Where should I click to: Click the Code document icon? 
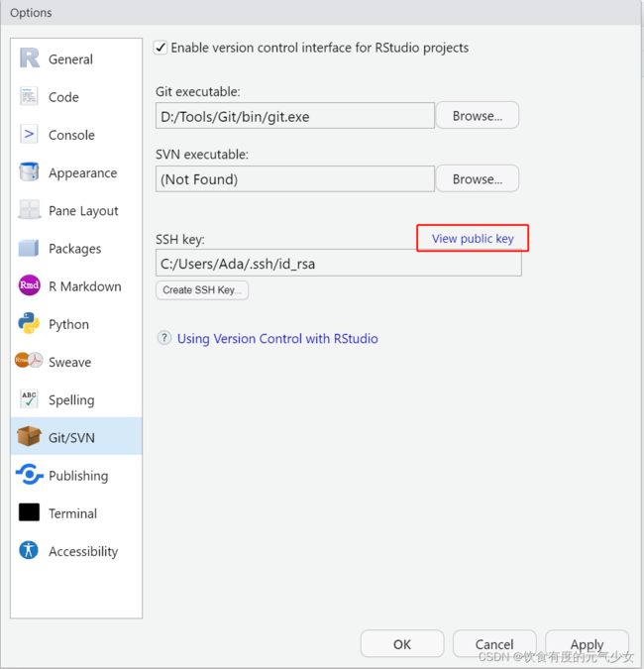point(29,96)
